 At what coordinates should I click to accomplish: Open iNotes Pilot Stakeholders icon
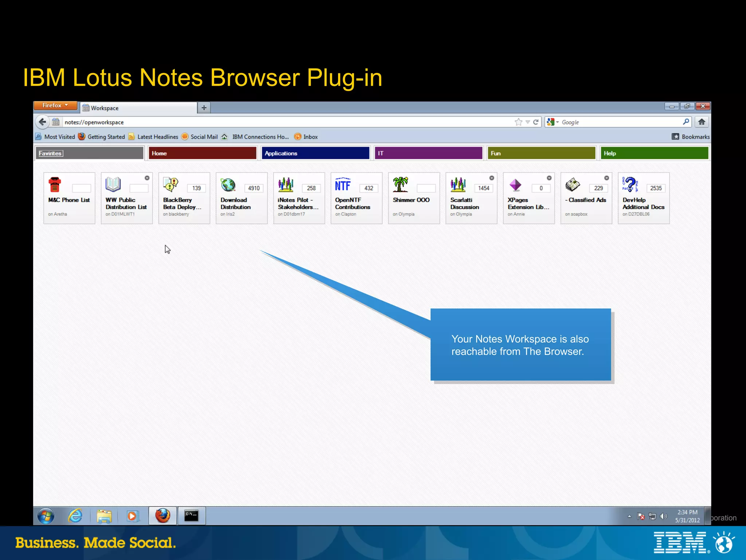pos(286,184)
